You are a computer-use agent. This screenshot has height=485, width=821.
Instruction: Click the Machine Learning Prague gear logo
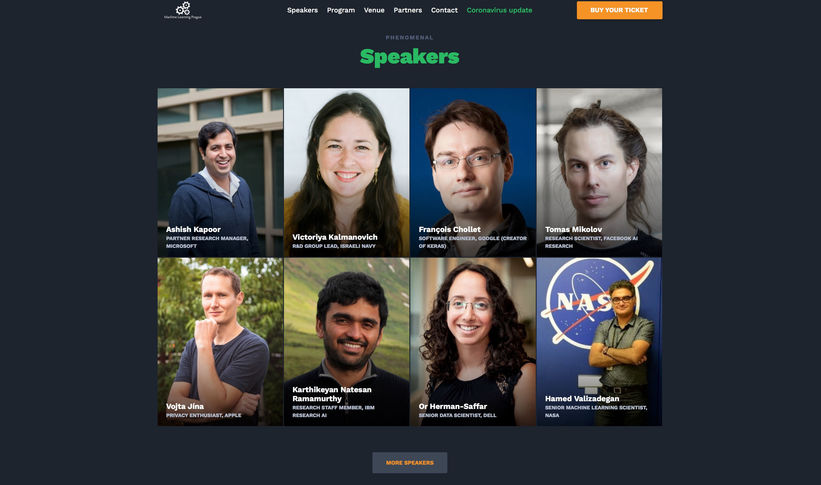pos(183,10)
